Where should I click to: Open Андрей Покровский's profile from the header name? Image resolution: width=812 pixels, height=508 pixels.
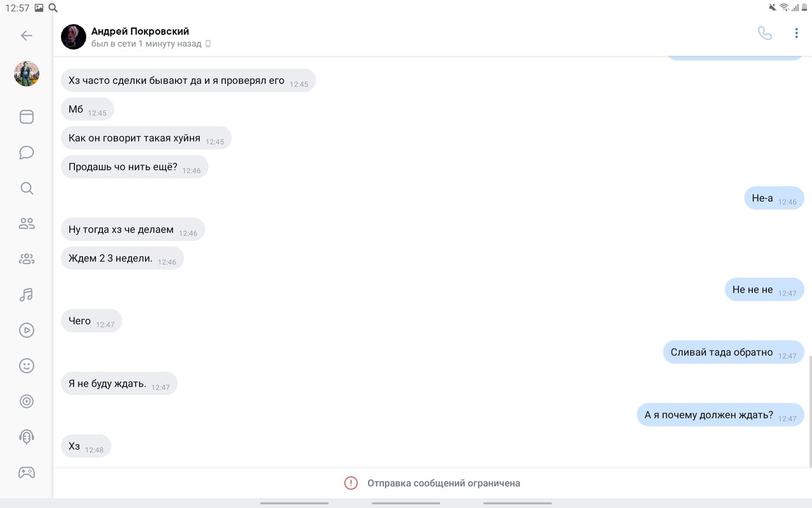[140, 31]
